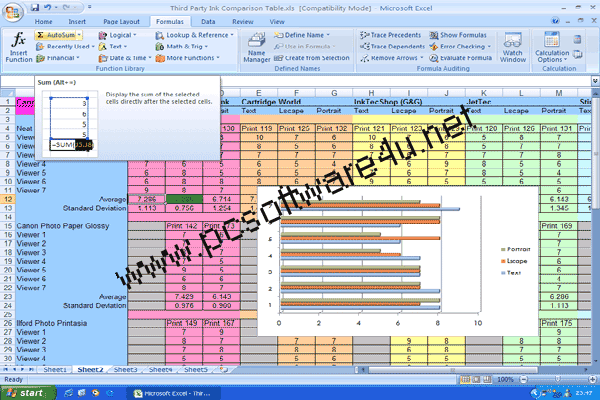Click Evaluate Formula
This screenshot has height=400, width=600.
pos(460,58)
